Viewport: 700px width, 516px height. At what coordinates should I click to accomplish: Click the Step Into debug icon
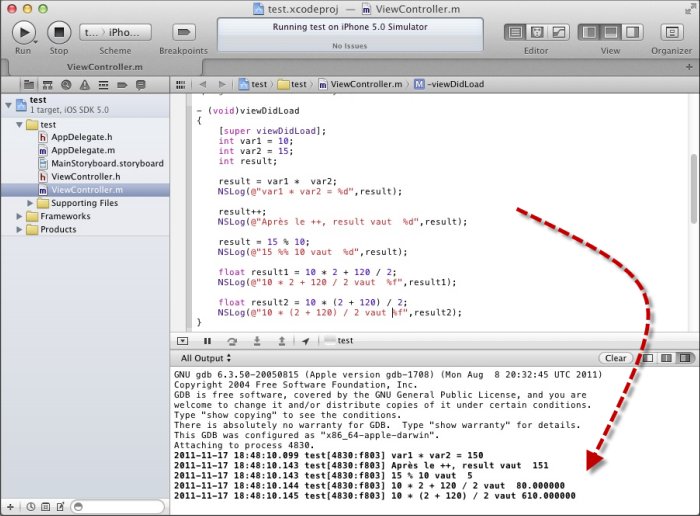tap(256, 341)
